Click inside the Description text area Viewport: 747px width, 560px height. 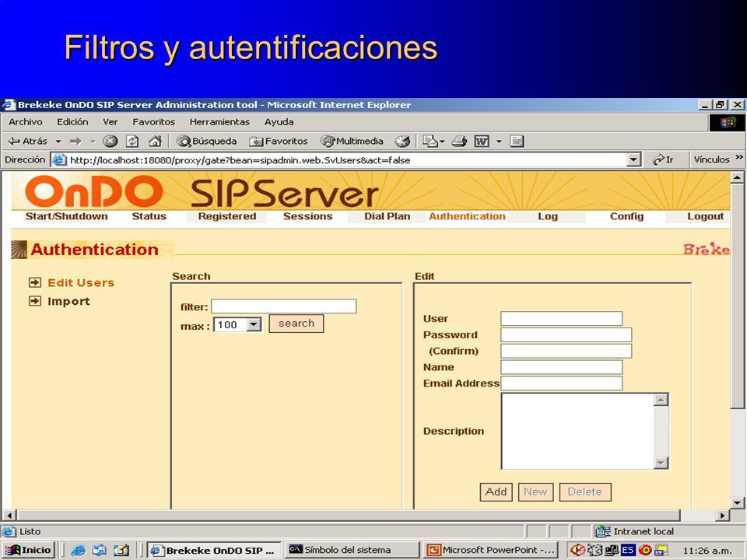pos(577,431)
